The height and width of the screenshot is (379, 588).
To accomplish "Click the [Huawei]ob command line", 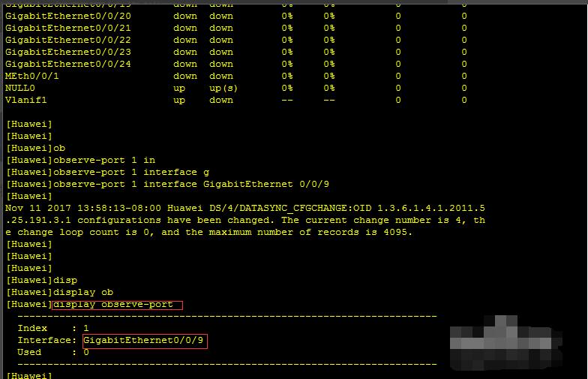I will (36, 149).
